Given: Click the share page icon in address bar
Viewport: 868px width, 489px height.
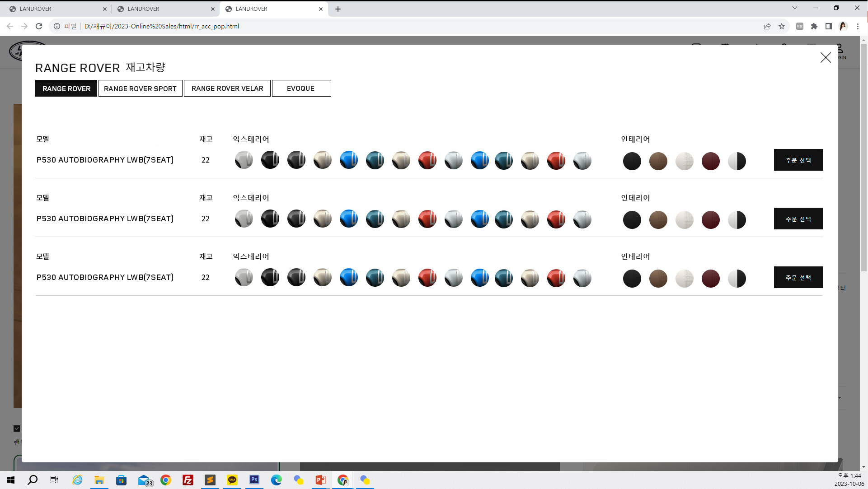Looking at the screenshot, I should (x=767, y=26).
